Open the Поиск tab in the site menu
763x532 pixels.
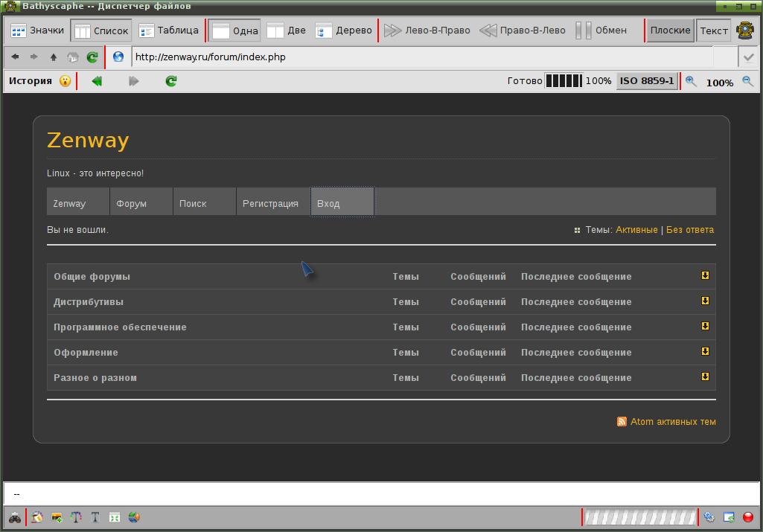pos(205,202)
